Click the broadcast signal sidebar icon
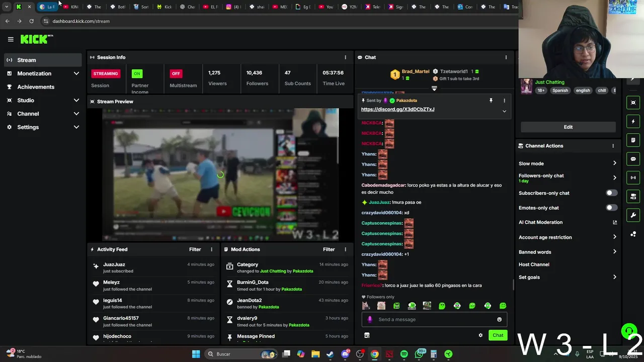Screen dimensions: 644x362 633,177
